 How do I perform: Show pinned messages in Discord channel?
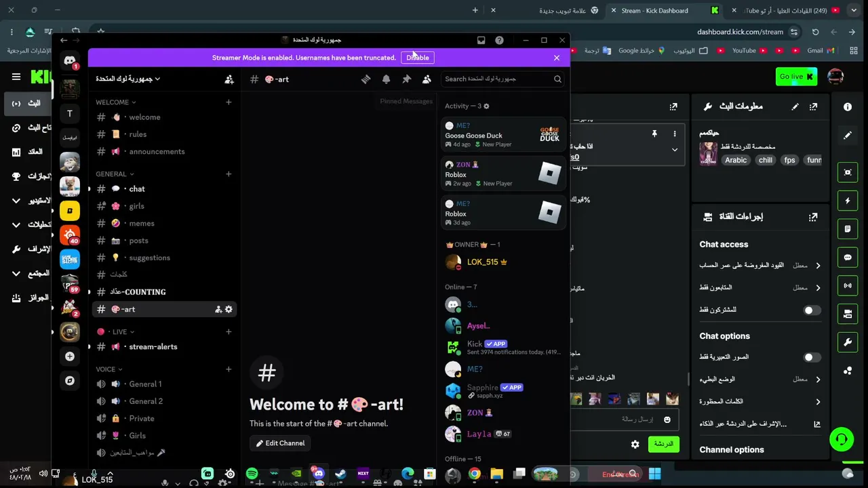click(x=406, y=79)
